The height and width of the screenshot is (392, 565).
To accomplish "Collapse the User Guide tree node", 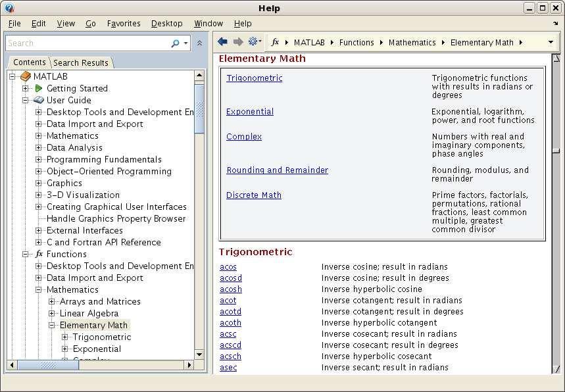I will (x=25, y=100).
